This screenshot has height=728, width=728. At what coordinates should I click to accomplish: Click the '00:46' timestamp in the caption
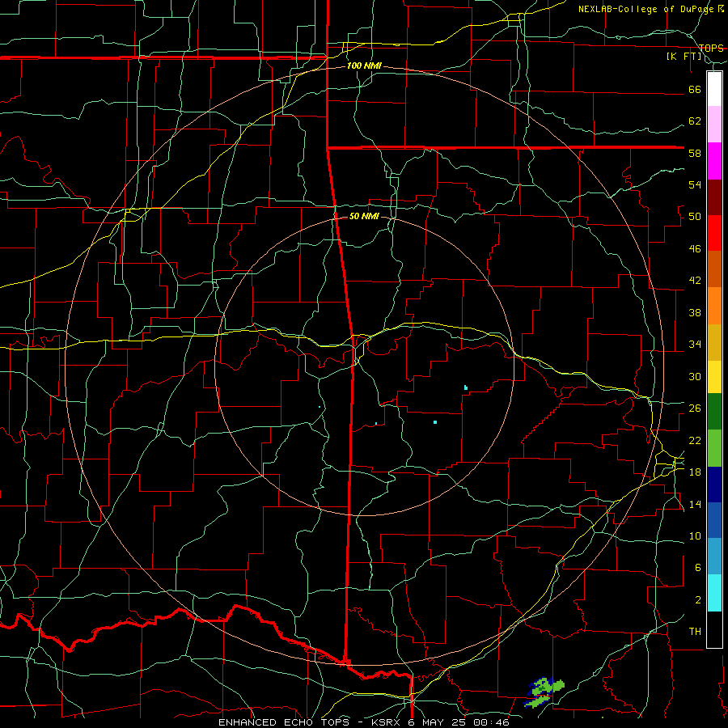point(491,722)
